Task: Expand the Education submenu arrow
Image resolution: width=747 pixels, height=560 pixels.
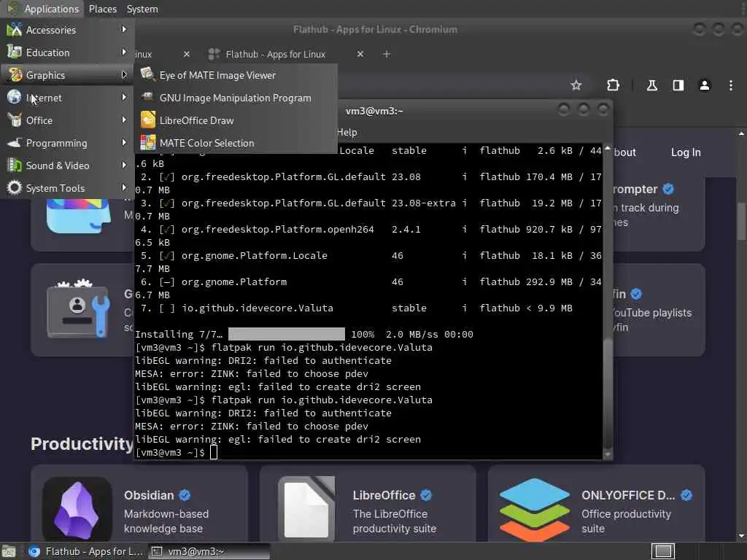Action: [x=124, y=52]
